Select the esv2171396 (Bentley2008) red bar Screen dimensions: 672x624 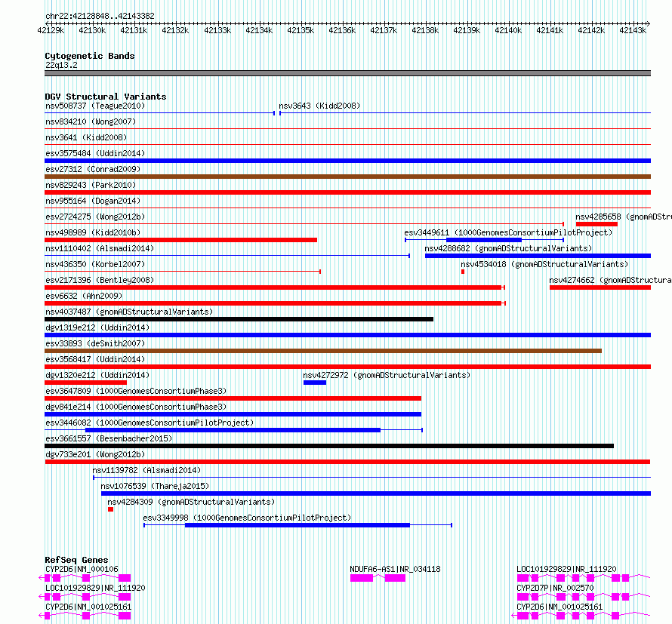click(x=273, y=287)
